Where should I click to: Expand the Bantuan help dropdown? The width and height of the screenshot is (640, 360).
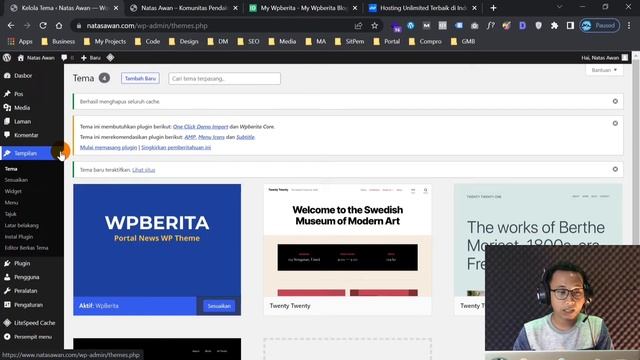604,70
